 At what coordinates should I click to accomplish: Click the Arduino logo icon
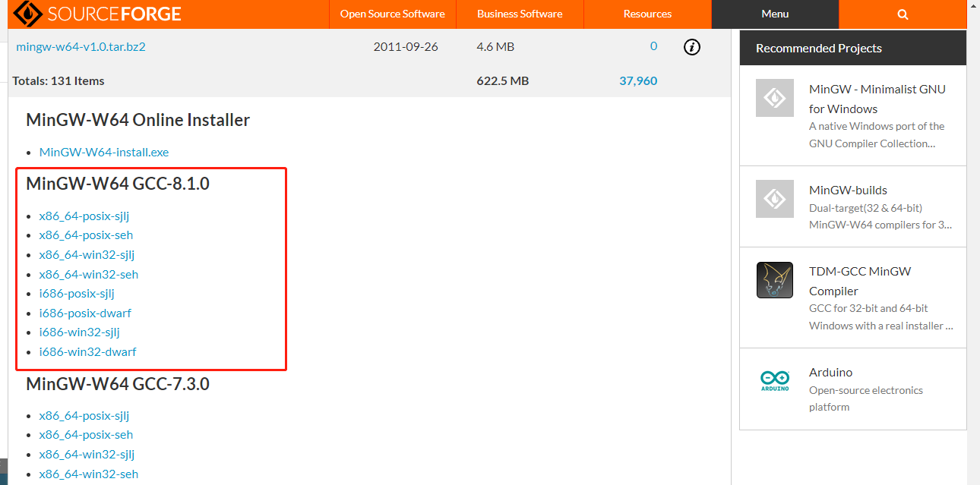(775, 379)
